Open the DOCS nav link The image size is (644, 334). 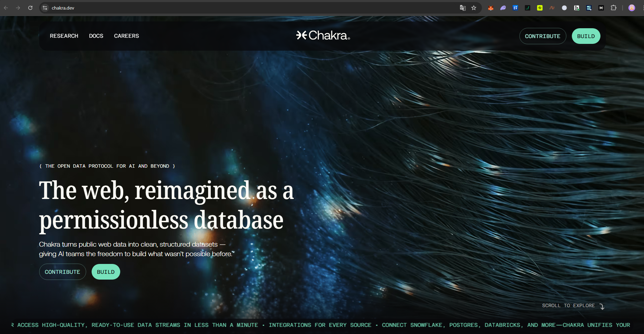click(x=96, y=36)
